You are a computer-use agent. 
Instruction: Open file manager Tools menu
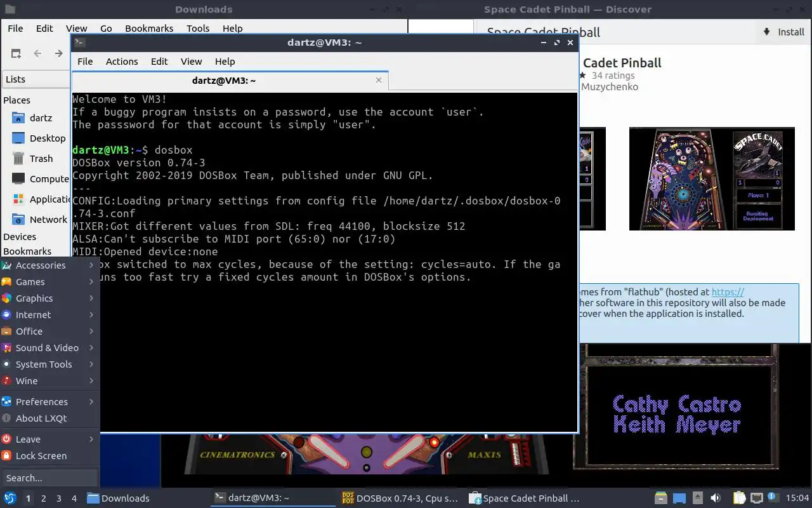tap(198, 29)
